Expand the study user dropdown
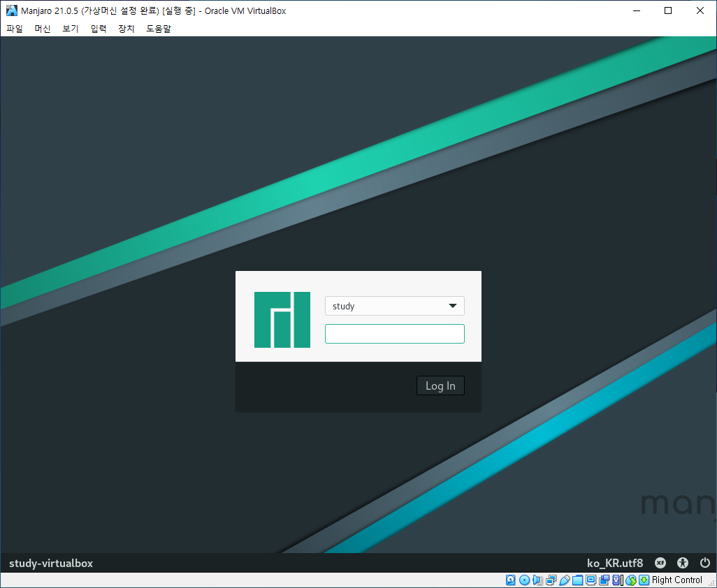 pyautogui.click(x=395, y=306)
